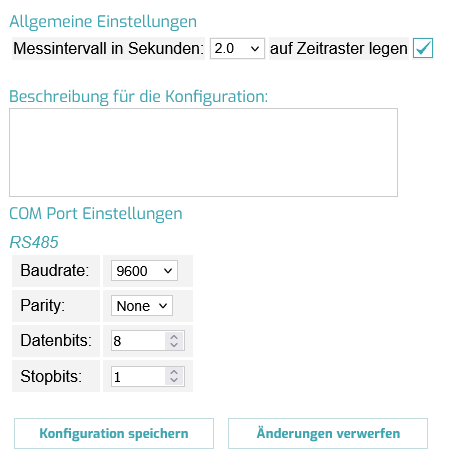Image resolution: width=463 pixels, height=472 pixels.
Task: Open the Baudrate 9600 dropdown
Action: point(144,271)
